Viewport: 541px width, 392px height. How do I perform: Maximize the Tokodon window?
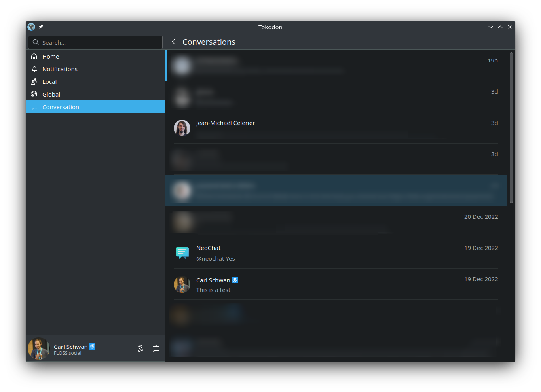tap(500, 27)
